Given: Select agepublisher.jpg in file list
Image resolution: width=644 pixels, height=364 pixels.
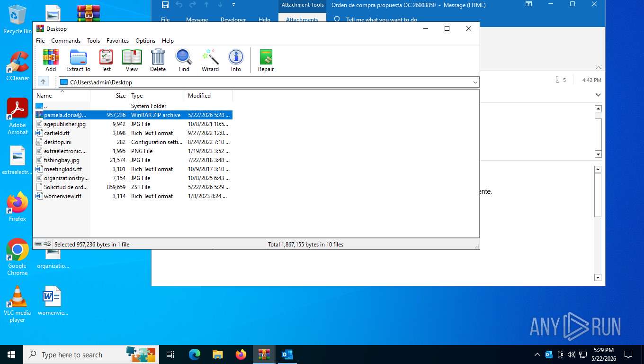Looking at the screenshot, I should [133, 124].
